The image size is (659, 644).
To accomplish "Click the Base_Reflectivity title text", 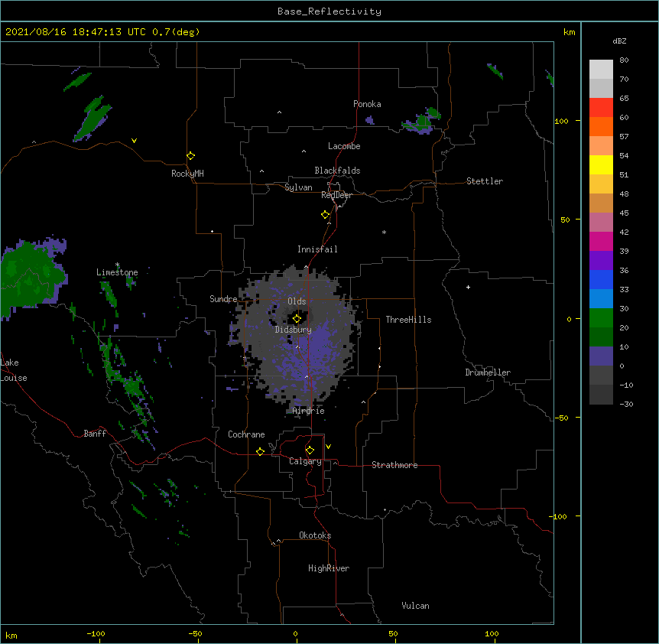I will click(x=329, y=11).
